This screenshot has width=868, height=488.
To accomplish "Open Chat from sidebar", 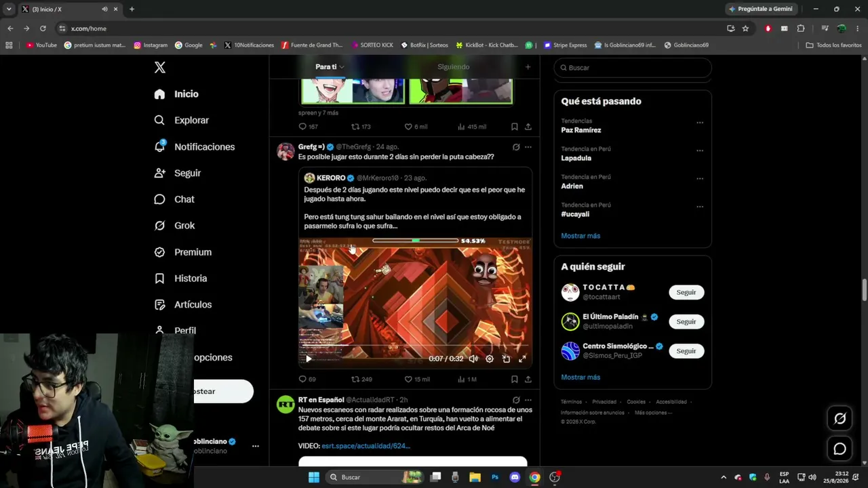I will click(174, 199).
